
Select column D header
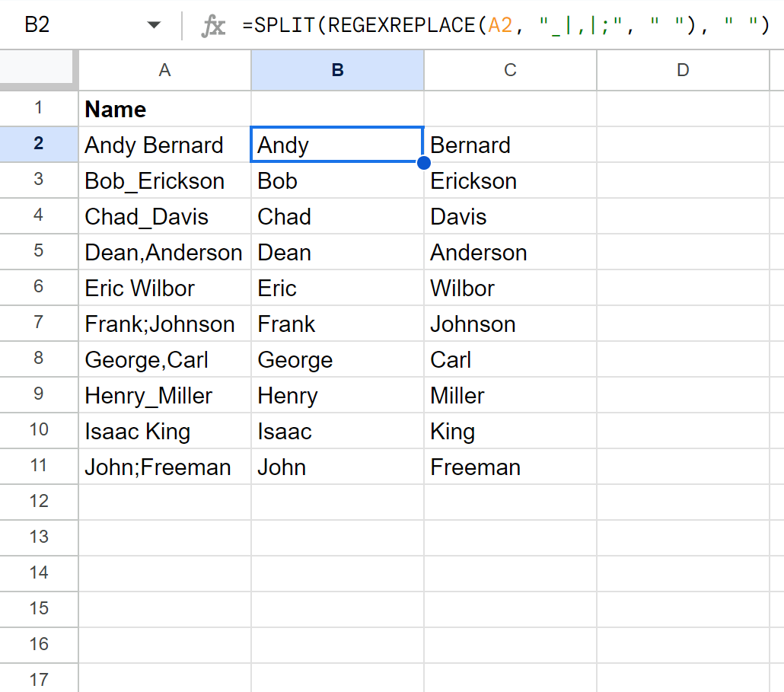coord(683,70)
